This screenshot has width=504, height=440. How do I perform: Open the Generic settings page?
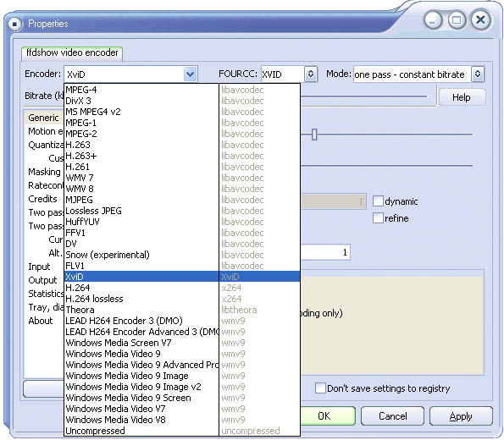coord(43,118)
